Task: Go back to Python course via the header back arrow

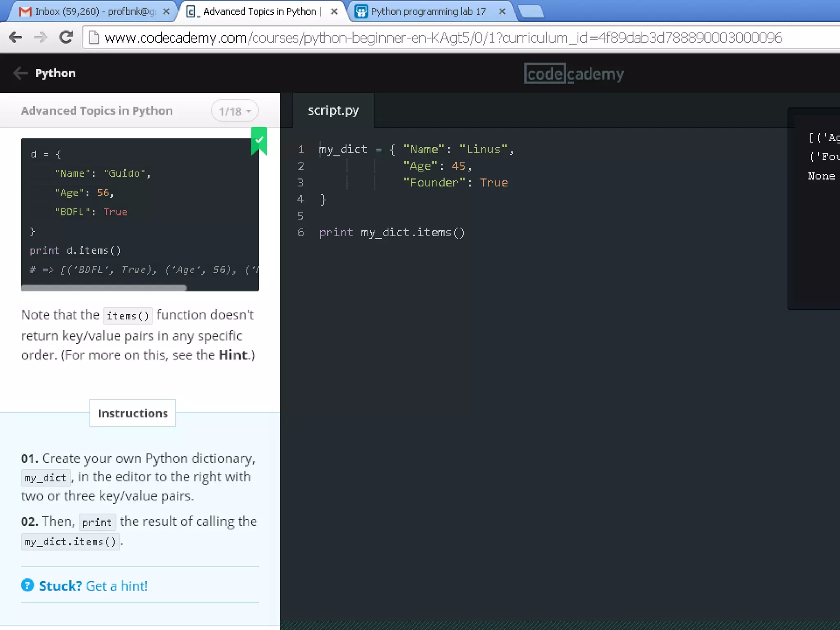Action: point(20,73)
